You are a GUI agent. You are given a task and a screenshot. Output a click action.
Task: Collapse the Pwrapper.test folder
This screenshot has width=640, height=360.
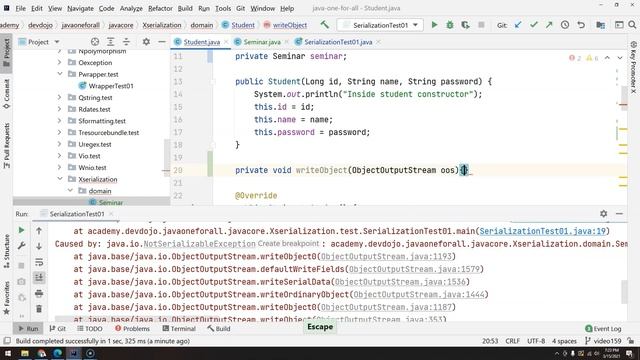[60, 74]
